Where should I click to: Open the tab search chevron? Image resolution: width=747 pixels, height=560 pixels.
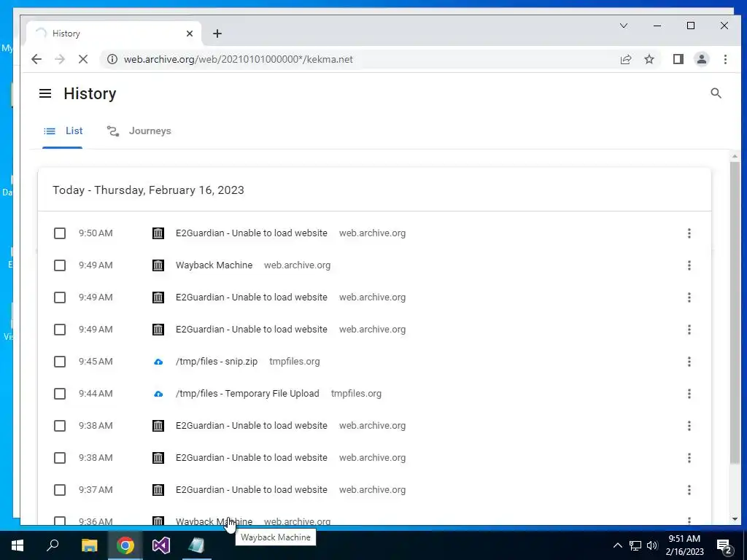(x=624, y=26)
